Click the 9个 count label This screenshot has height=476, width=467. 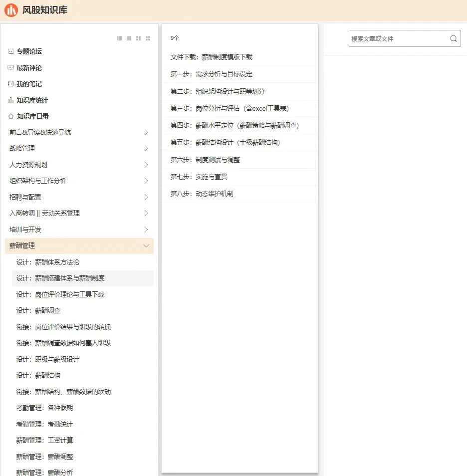(x=175, y=38)
